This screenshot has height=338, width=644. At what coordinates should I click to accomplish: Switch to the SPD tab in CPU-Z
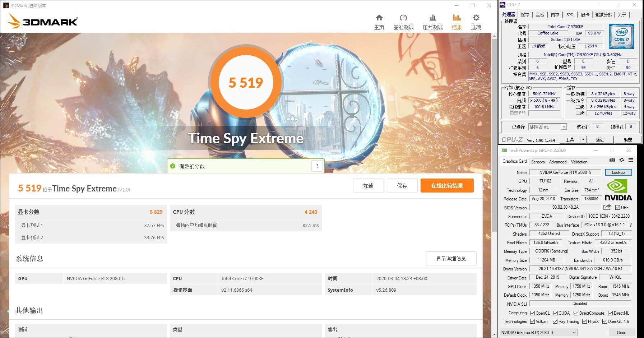pyautogui.click(x=570, y=15)
